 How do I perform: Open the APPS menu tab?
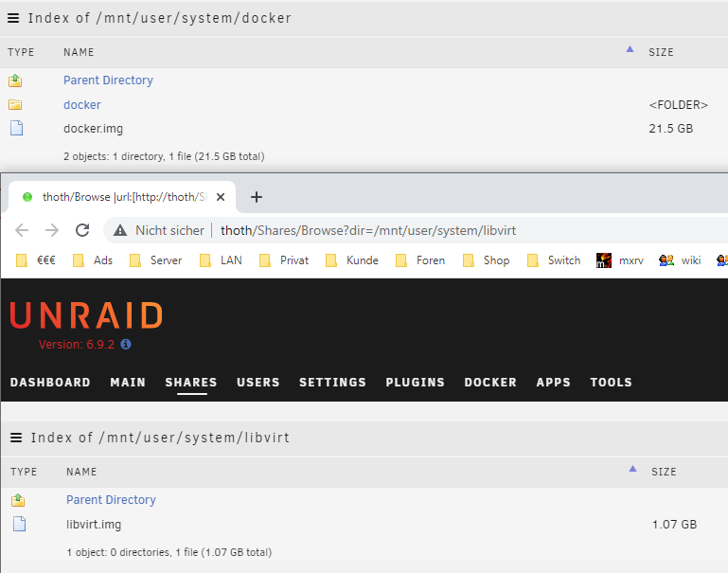click(554, 382)
